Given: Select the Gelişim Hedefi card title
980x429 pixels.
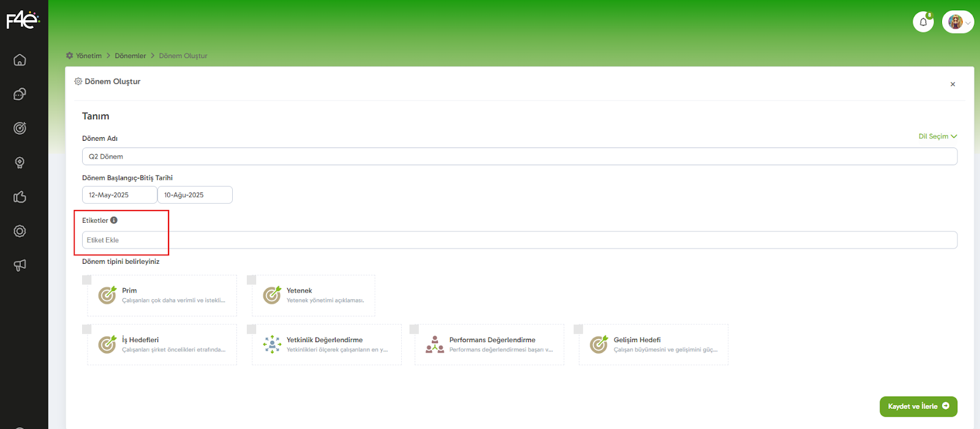Looking at the screenshot, I should pos(637,340).
